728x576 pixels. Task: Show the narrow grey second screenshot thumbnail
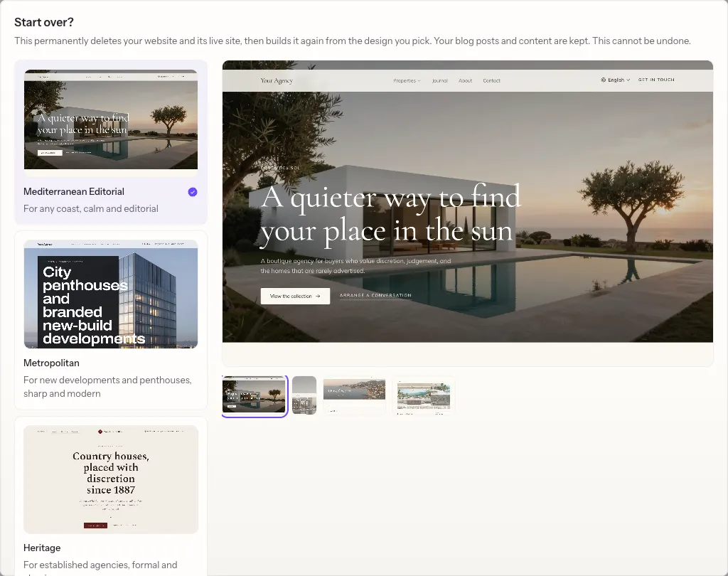point(304,395)
